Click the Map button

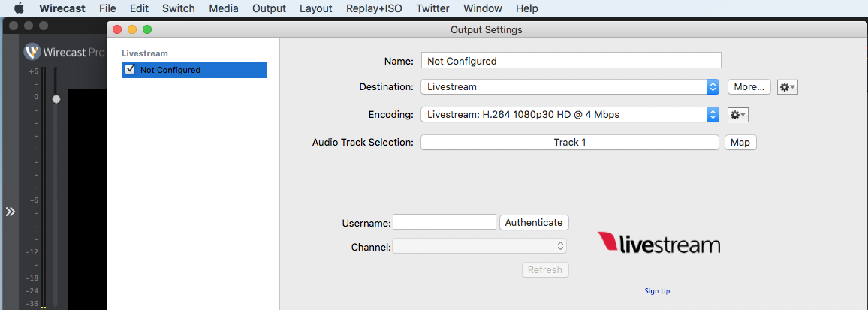pos(740,143)
